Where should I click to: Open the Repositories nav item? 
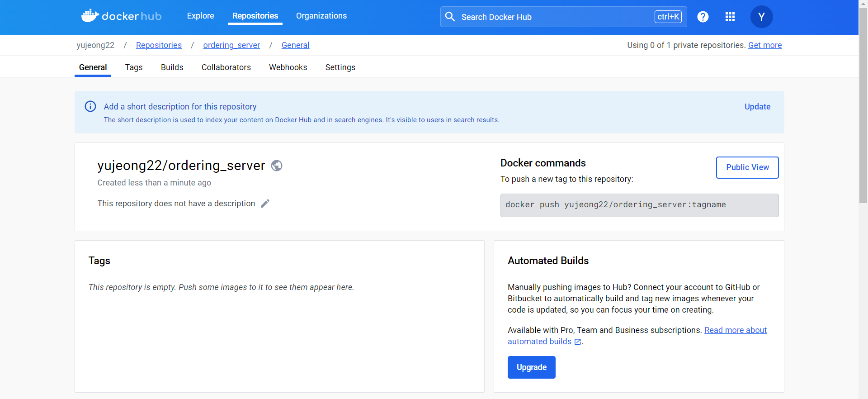point(255,16)
